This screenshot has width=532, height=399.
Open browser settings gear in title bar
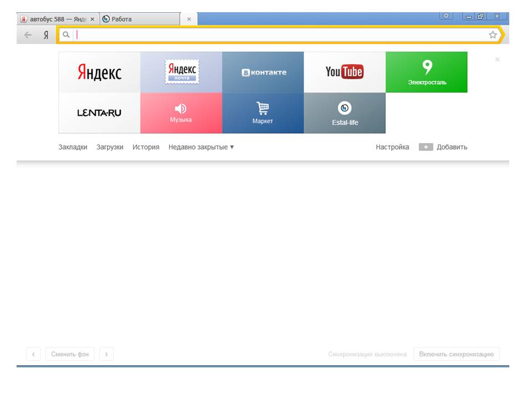pyautogui.click(x=446, y=16)
